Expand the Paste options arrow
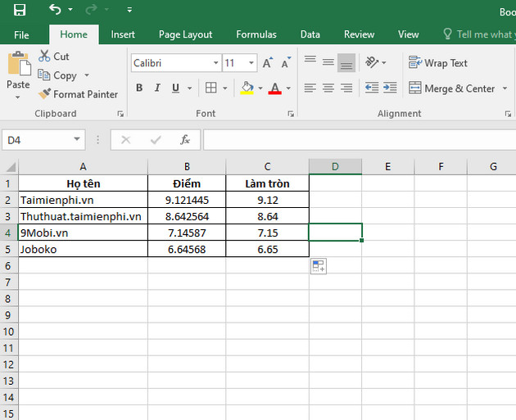Screen dimensions: 516x420 [x=18, y=97]
